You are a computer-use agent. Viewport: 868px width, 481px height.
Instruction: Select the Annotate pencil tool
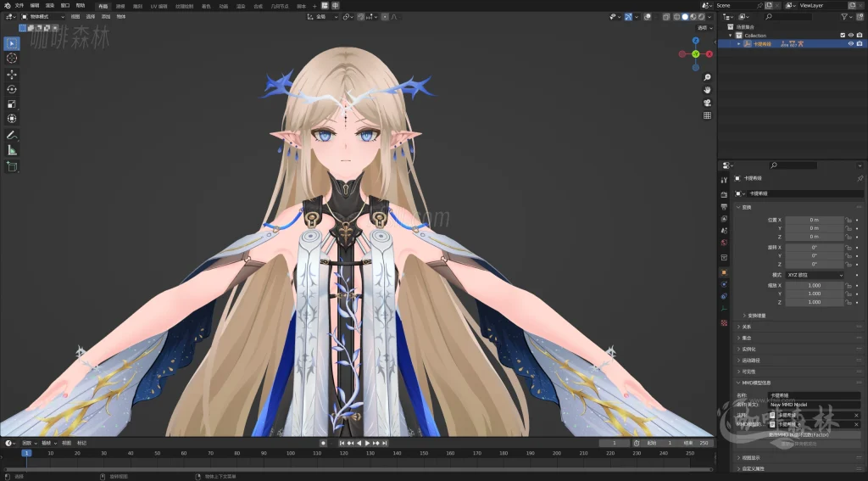(x=12, y=135)
